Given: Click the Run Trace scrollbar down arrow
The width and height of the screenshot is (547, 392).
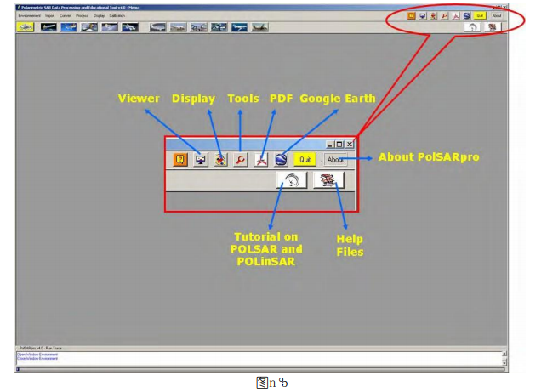Looking at the screenshot, I should [x=504, y=363].
